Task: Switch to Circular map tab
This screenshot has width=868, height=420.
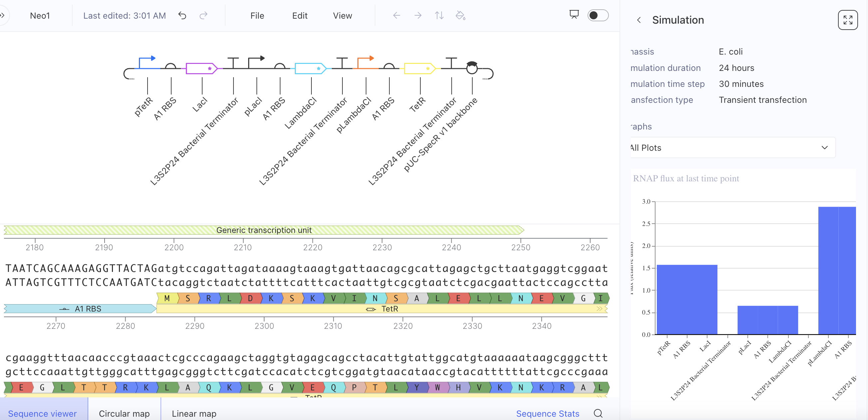Action: pos(124,413)
